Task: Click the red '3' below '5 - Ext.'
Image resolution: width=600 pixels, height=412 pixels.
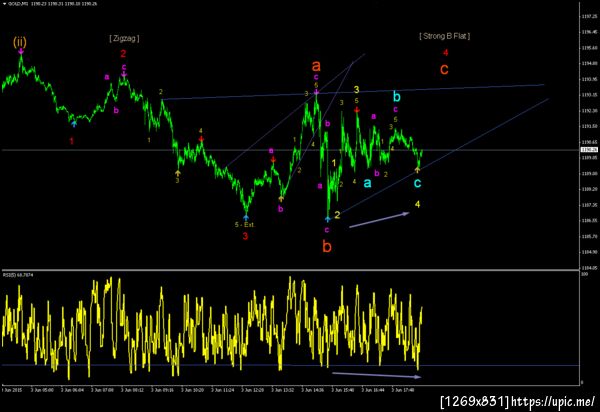Action: (x=245, y=236)
